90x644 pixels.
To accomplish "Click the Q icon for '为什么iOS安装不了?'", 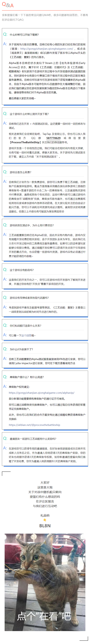I will click(x=5, y=349).
